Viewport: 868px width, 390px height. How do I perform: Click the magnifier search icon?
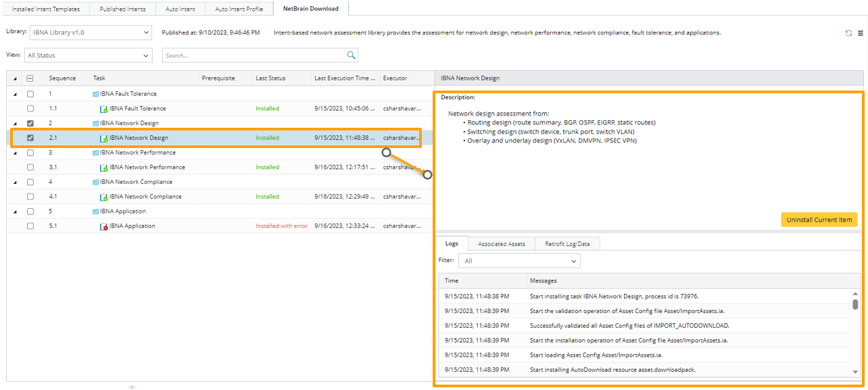tap(351, 55)
